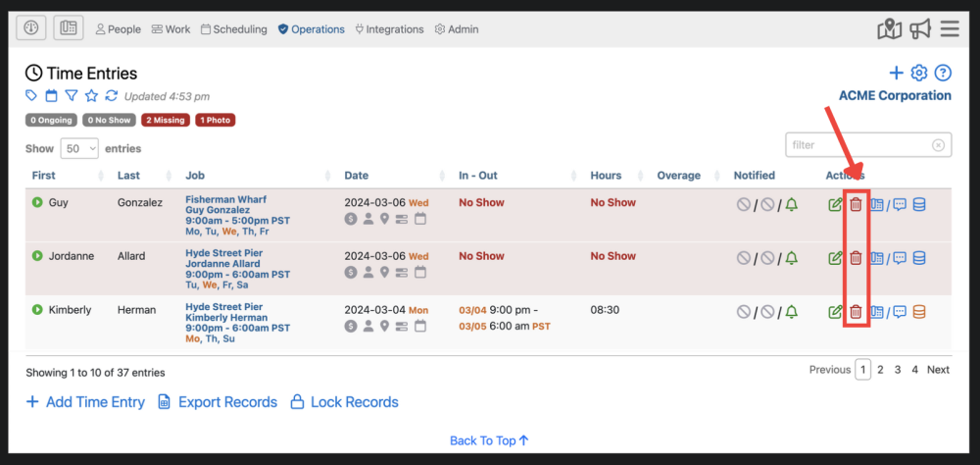Image resolution: width=980 pixels, height=465 pixels.
Task: Toggle the 2 Missing filter badge
Action: point(165,121)
